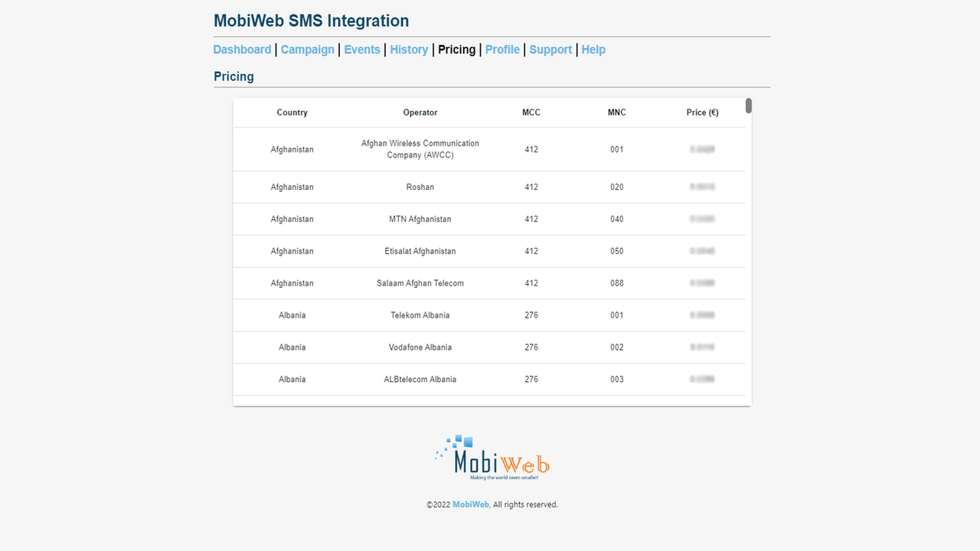
Task: Click MCC 276 in Telekom Albania row
Action: (x=531, y=316)
